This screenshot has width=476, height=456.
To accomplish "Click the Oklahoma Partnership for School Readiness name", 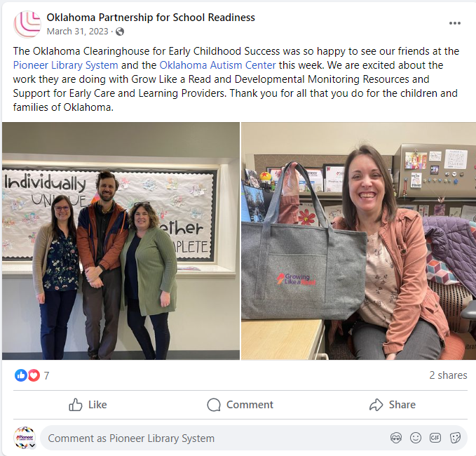I will [x=151, y=18].
